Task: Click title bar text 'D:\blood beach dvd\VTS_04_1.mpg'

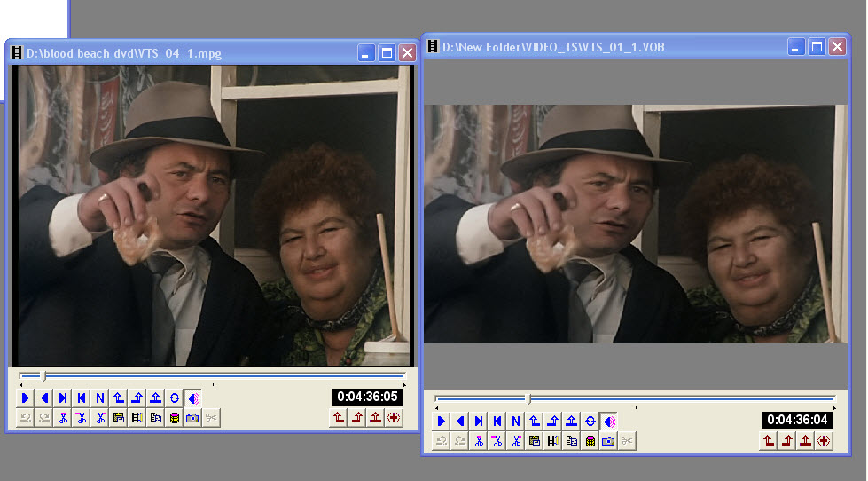Action: tap(124, 54)
